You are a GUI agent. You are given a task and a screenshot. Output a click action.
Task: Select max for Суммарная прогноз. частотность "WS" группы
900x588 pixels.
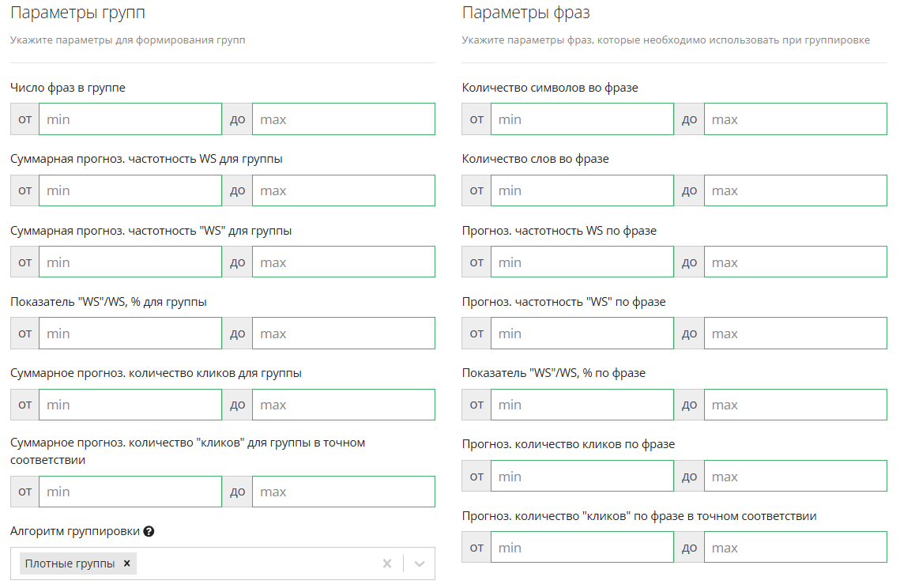coord(343,262)
